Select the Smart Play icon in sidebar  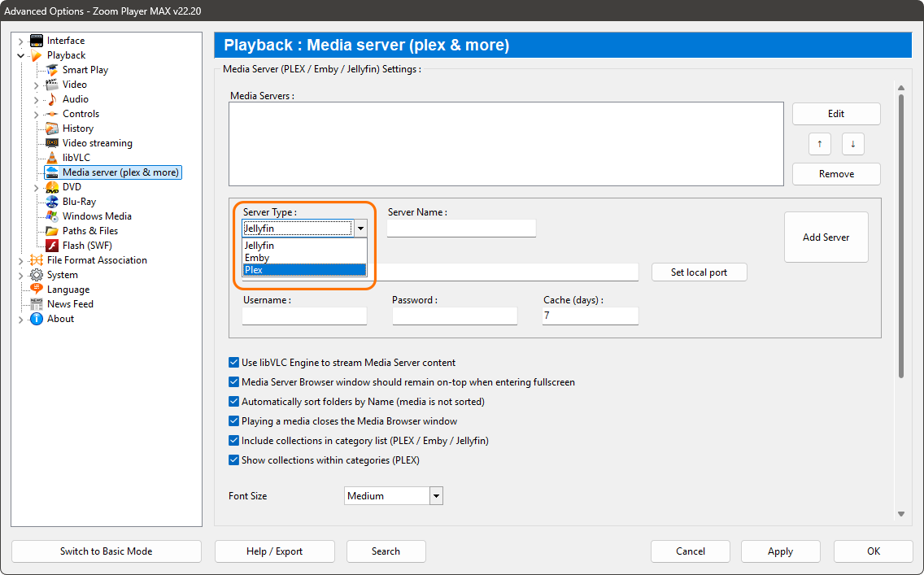(x=53, y=69)
